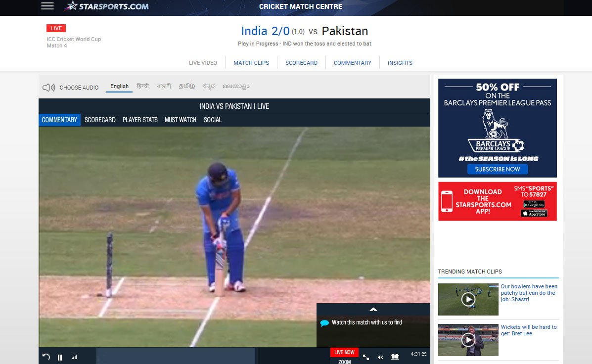592x364 pixels.
Task: Select COMMENTARY in the video player bar
Action: coord(59,120)
